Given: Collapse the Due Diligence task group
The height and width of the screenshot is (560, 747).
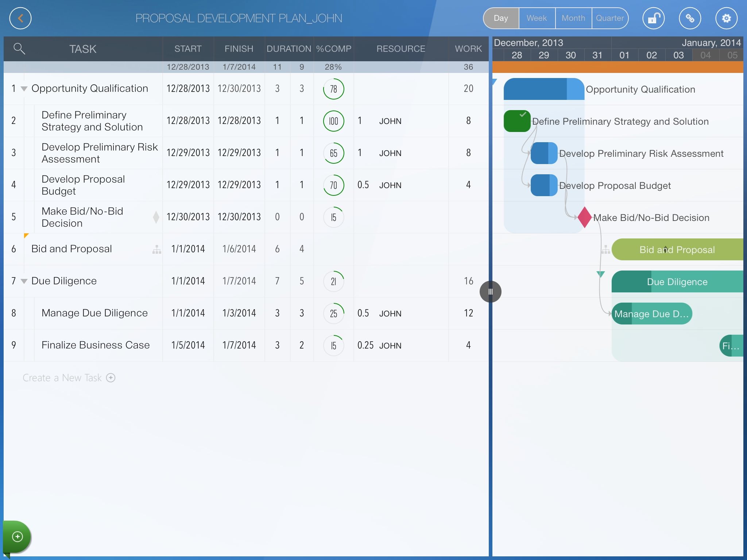Looking at the screenshot, I should [24, 281].
